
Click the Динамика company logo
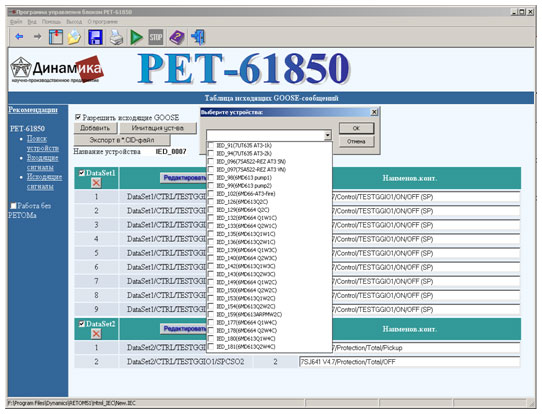tap(57, 69)
